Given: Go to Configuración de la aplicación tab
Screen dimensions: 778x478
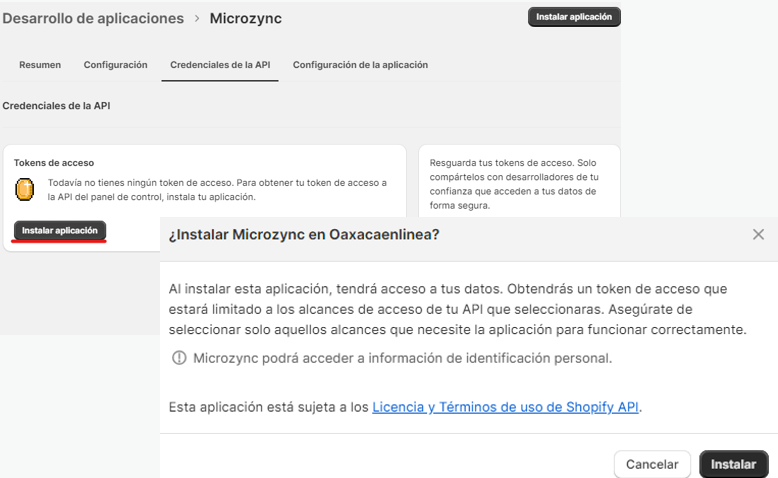Looking at the screenshot, I should click(x=360, y=65).
